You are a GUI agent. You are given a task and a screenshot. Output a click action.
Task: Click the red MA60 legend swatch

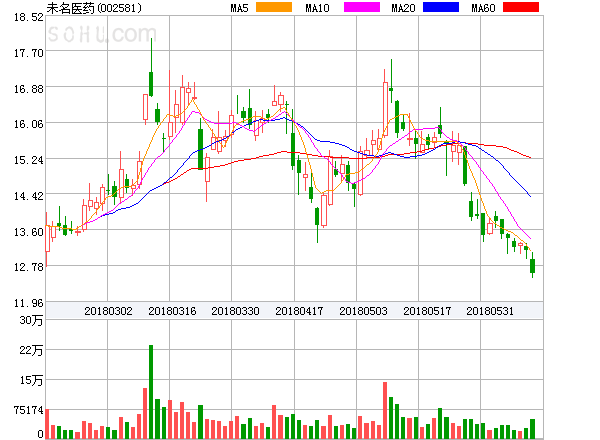click(x=521, y=7)
